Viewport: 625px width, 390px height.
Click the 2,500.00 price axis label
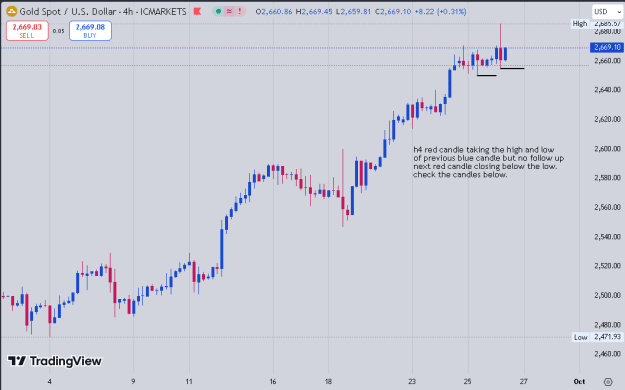(x=607, y=295)
